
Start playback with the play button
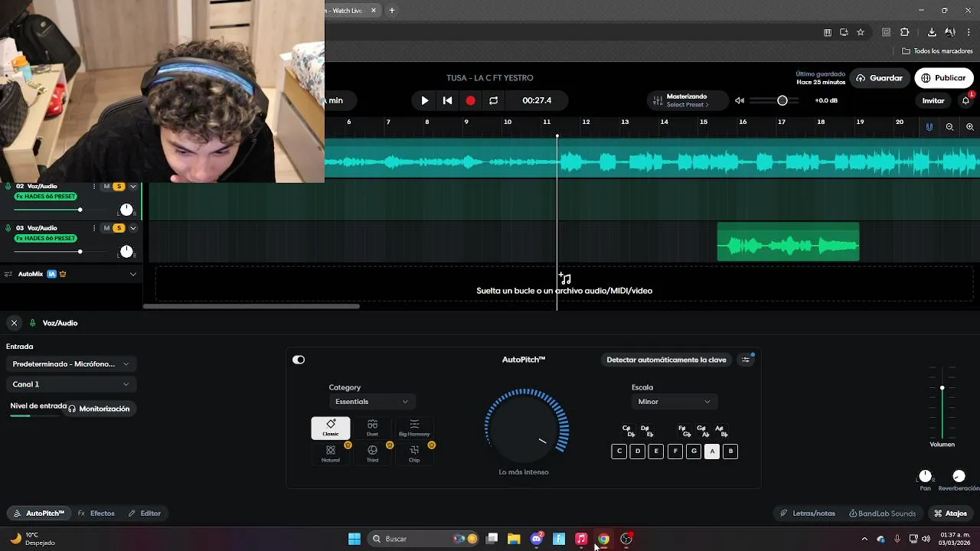click(x=425, y=100)
